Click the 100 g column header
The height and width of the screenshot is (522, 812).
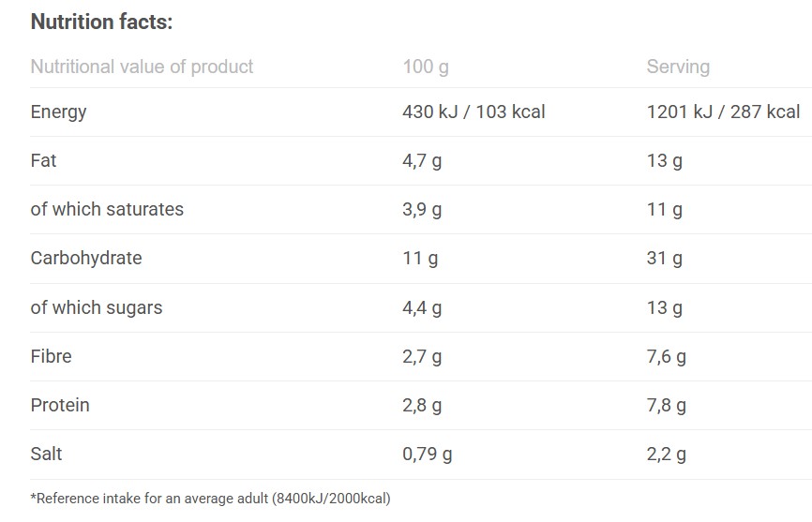pyautogui.click(x=425, y=67)
